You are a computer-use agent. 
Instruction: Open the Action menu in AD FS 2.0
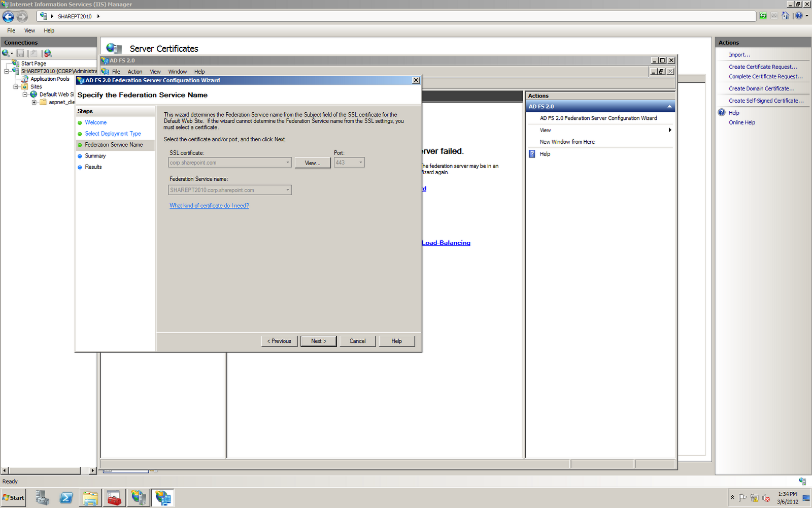(x=134, y=71)
